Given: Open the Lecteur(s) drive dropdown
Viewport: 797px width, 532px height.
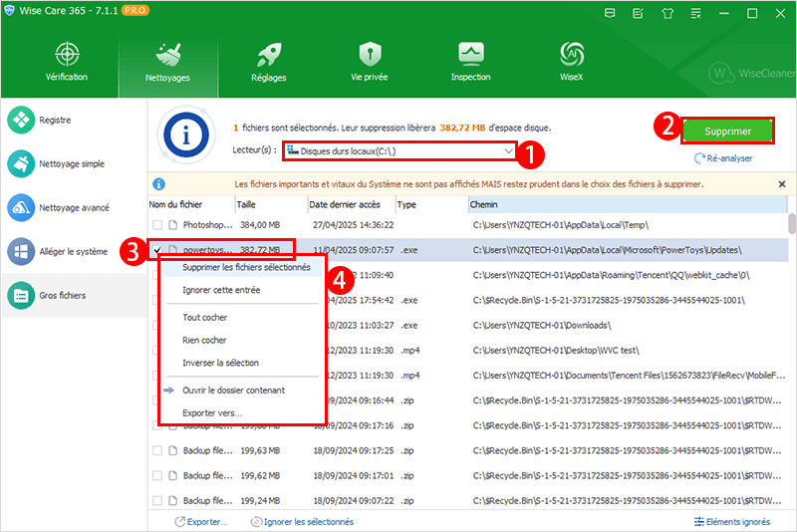Looking at the screenshot, I should 399,150.
